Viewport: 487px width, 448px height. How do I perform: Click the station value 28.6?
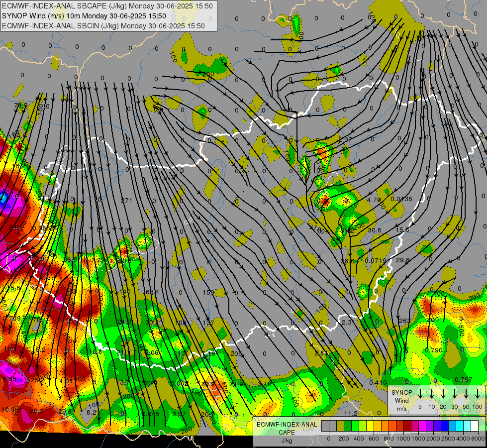tap(348, 261)
